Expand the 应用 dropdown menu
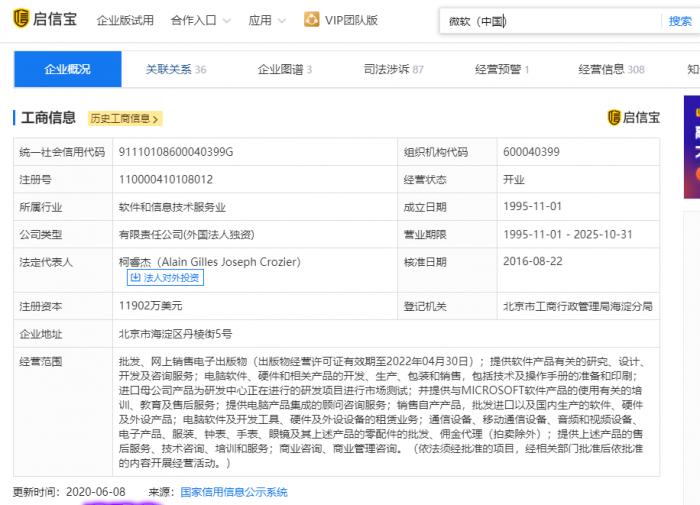Image resolution: width=700 pixels, height=505 pixels. pos(266,20)
